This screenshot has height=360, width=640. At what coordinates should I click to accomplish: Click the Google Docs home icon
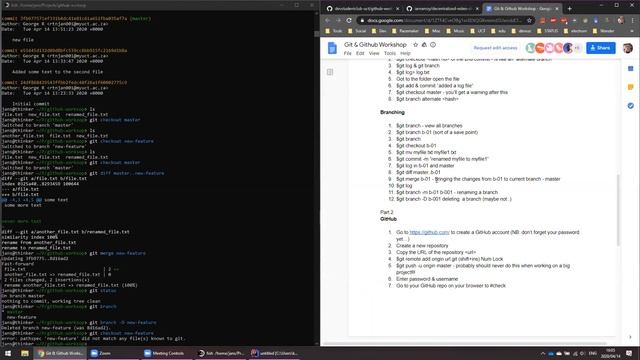pyautogui.click(x=332, y=48)
